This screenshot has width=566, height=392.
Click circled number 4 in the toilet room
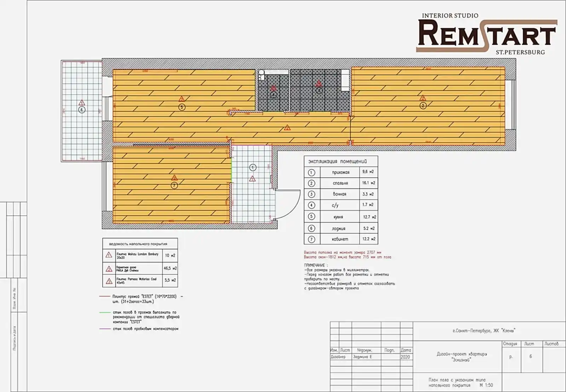coord(273,94)
